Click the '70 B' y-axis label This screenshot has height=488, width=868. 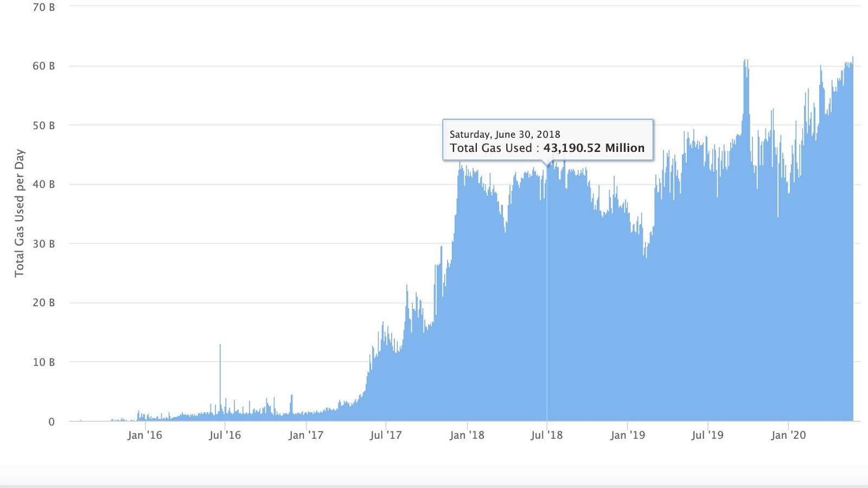43,7
